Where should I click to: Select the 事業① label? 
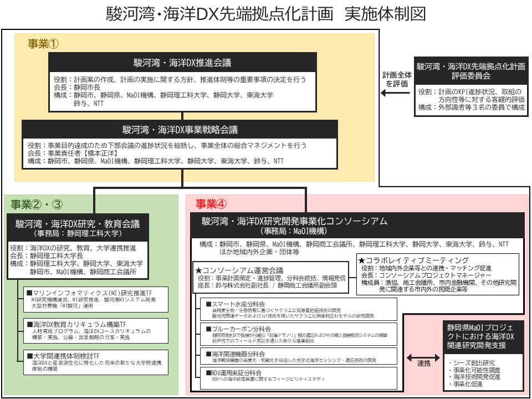point(43,44)
